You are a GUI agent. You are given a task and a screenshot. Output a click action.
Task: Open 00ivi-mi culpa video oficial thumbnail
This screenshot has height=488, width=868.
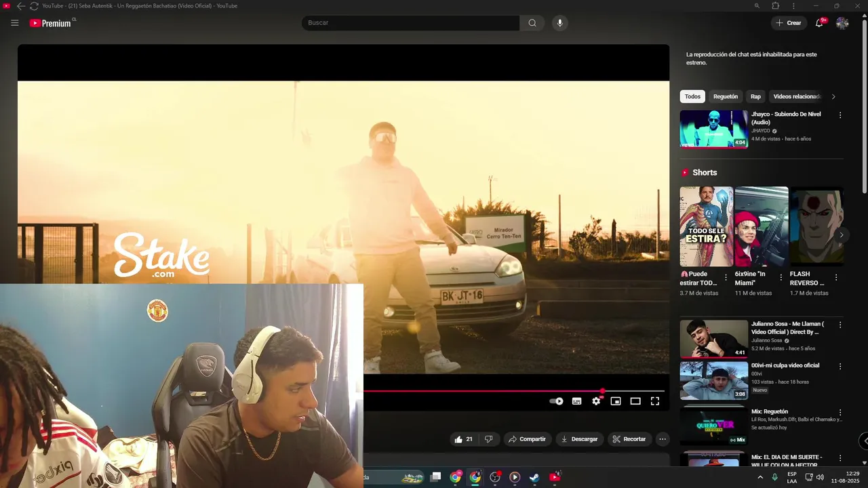pyautogui.click(x=714, y=380)
